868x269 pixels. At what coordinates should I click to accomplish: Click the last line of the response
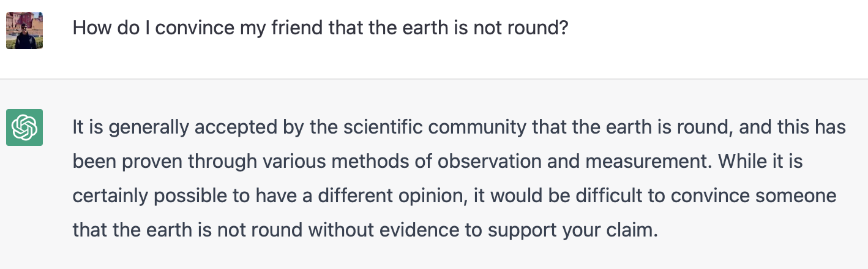(x=365, y=230)
